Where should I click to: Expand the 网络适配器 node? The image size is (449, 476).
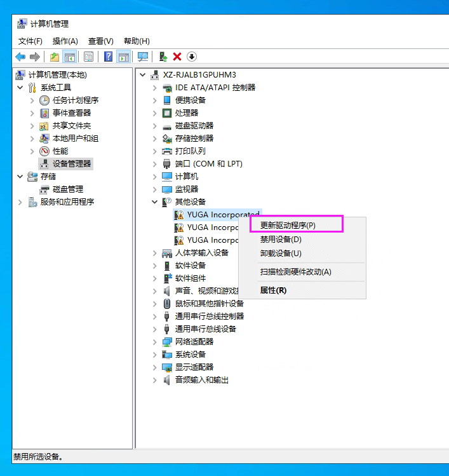point(154,342)
